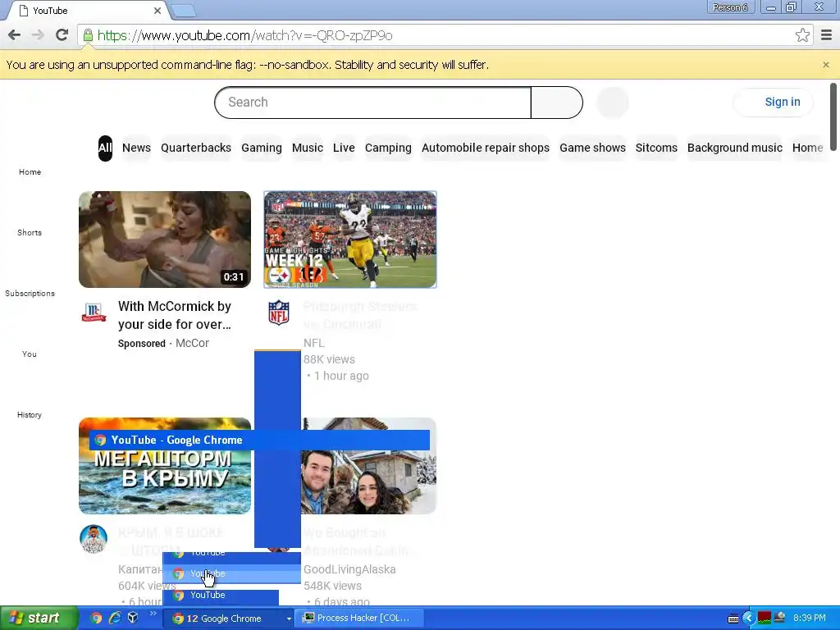840x630 pixels.
Task: Click the address bar URL
Action: [244, 35]
